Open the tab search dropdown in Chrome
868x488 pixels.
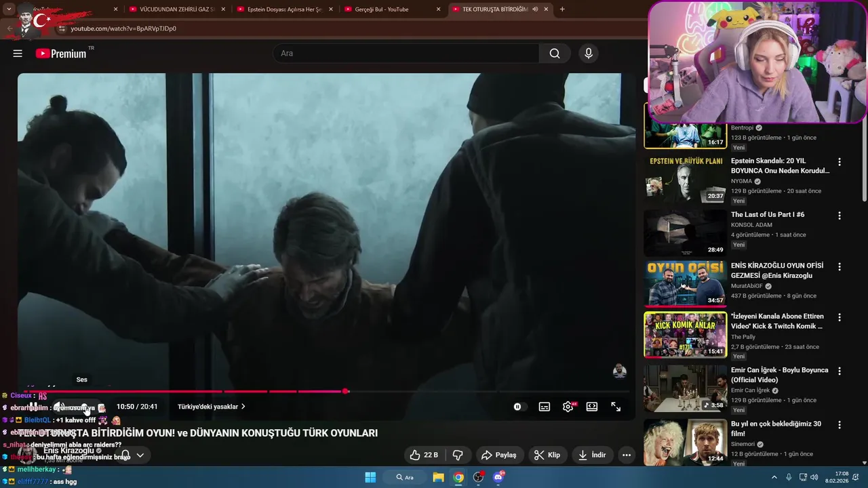[x=9, y=9]
